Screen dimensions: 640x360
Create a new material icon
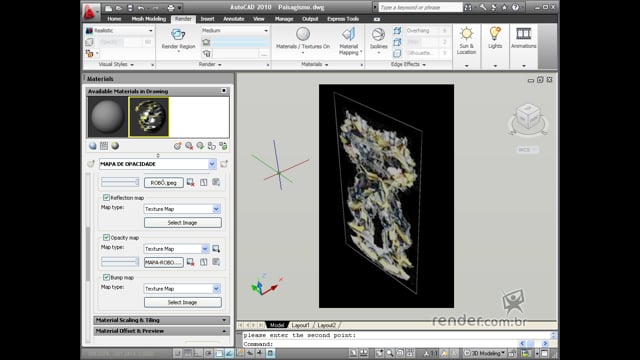pos(178,146)
